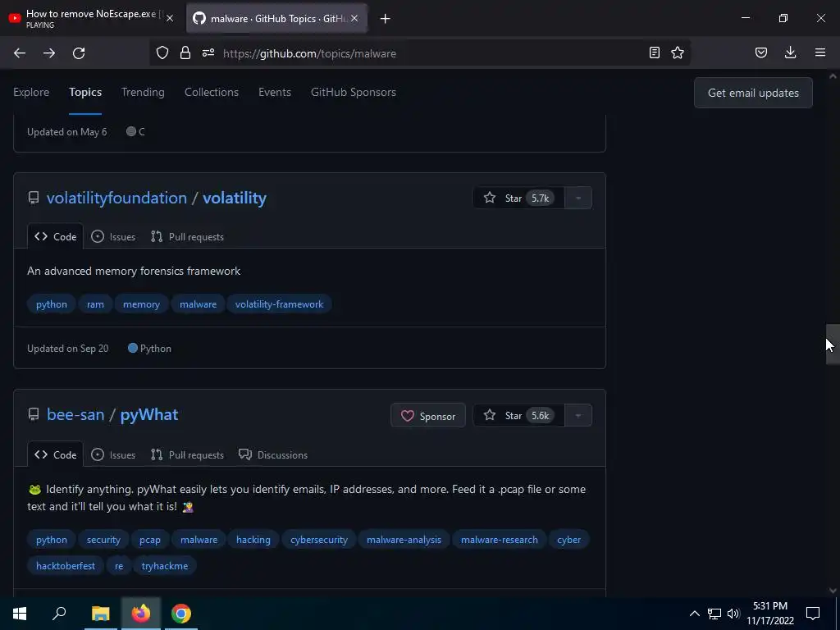Open a new browser tab

(x=385, y=19)
